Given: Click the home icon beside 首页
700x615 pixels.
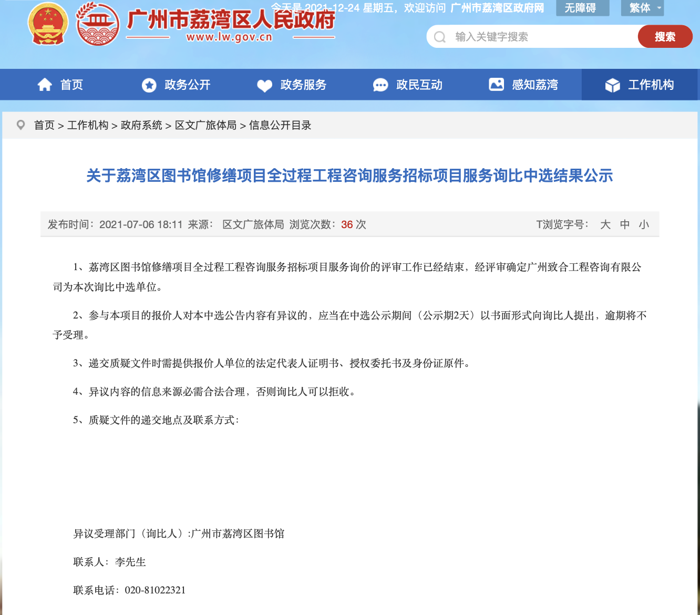Looking at the screenshot, I should click(45, 84).
